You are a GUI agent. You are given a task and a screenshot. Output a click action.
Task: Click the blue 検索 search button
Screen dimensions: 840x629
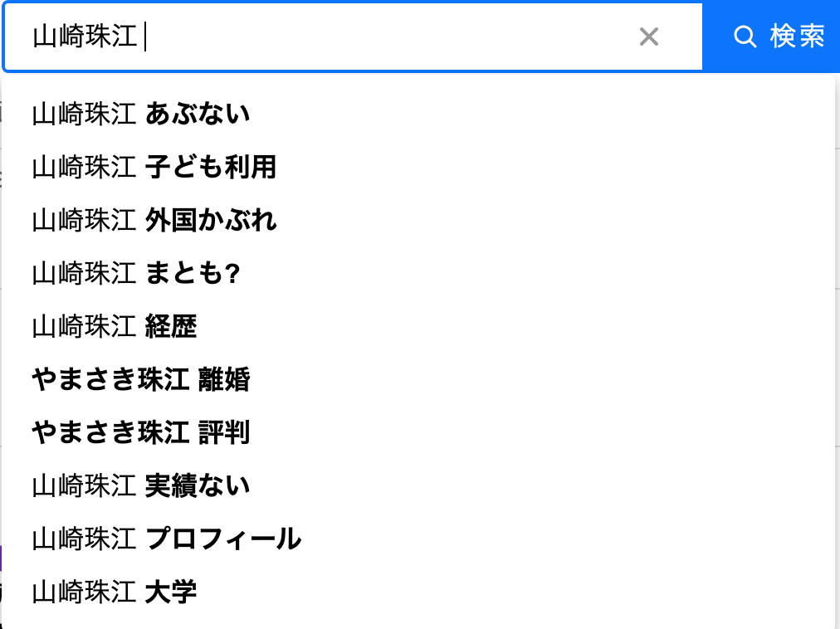[771, 37]
